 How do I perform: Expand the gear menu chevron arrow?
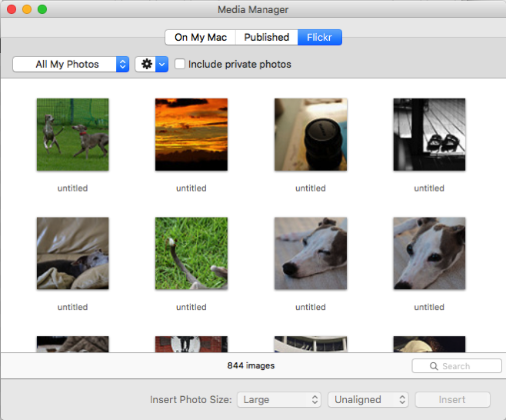tap(162, 65)
